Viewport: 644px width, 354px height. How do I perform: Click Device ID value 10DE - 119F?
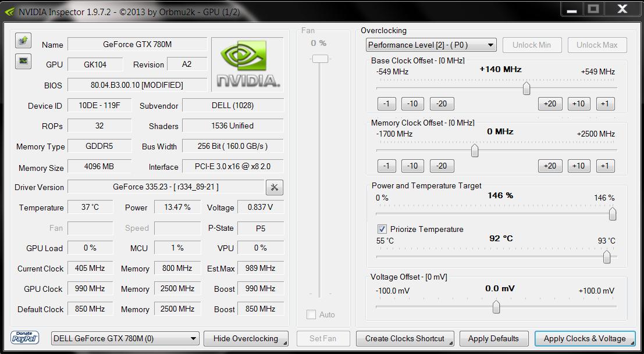[x=99, y=105]
